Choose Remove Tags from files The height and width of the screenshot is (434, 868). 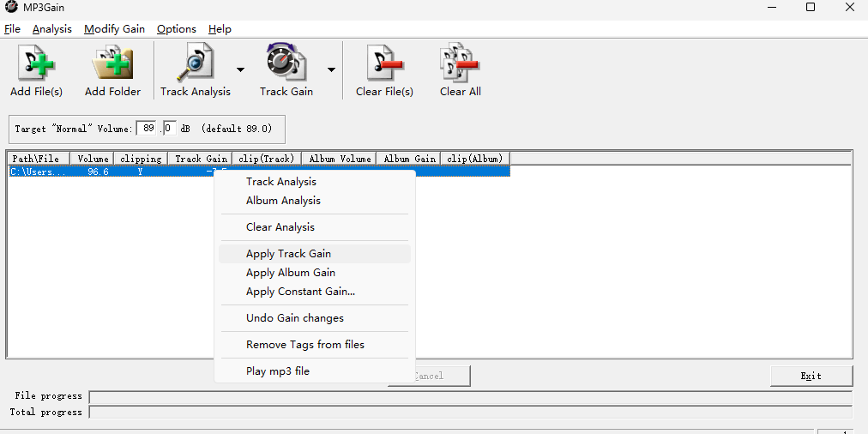coord(315,344)
